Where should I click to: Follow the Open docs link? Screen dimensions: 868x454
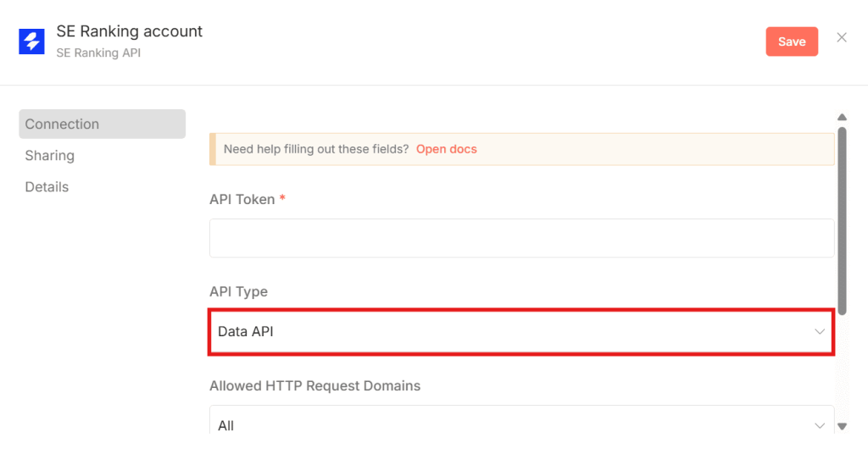tap(446, 149)
